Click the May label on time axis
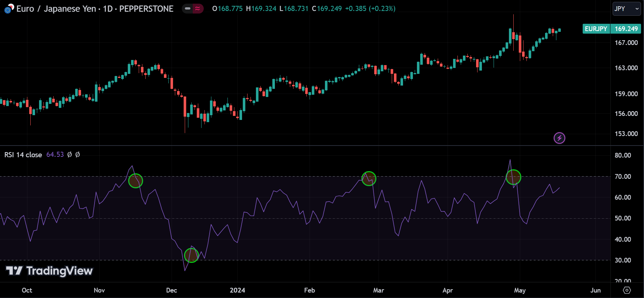 520,290
